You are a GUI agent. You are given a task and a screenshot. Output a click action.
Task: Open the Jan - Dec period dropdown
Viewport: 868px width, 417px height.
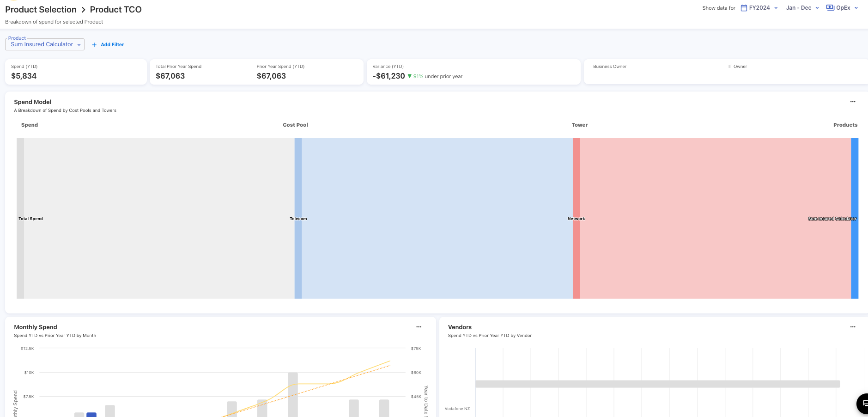point(802,8)
